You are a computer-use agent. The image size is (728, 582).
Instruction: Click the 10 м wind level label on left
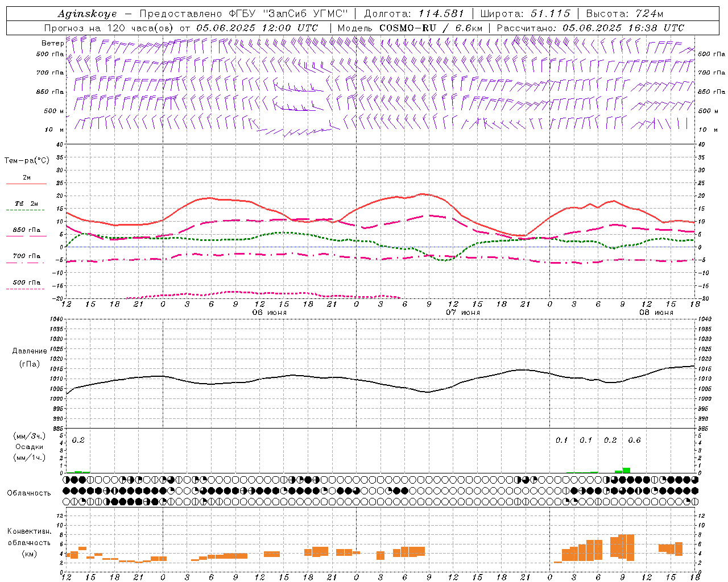pos(54,130)
